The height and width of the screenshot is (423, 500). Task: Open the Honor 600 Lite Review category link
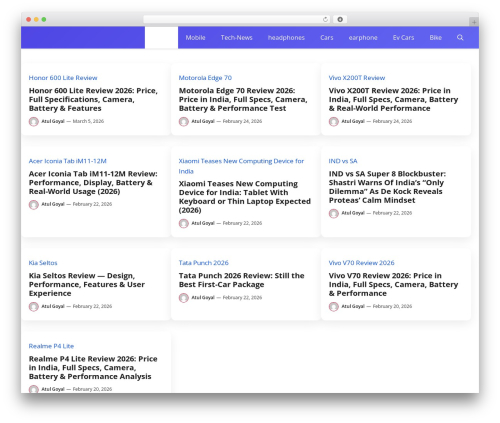63,78
